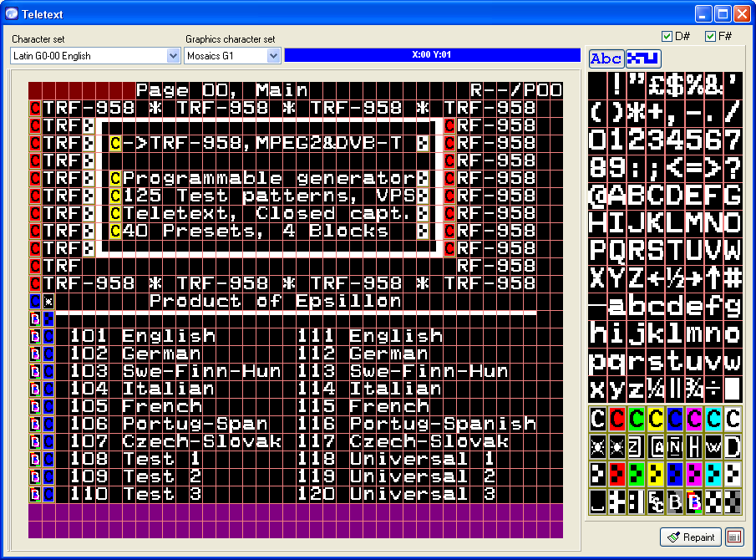The height and width of the screenshot is (560, 756).
Task: Click the 'Page 00, Main' header text
Action: click(x=222, y=90)
